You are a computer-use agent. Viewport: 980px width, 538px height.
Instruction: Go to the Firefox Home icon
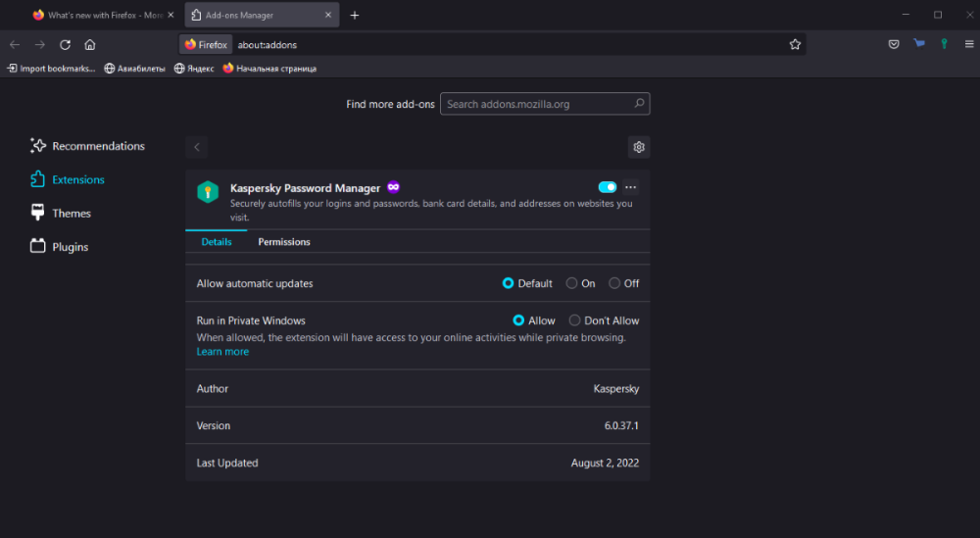pyautogui.click(x=90, y=44)
